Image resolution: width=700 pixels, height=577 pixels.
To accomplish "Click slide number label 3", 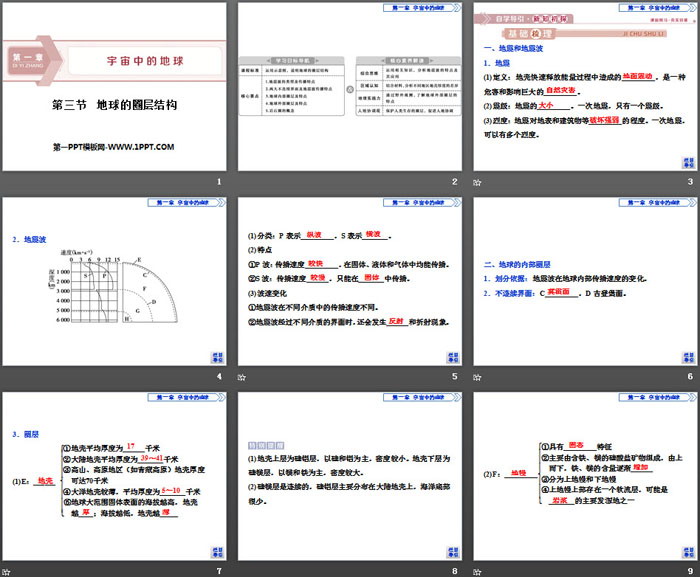I will coord(690,182).
